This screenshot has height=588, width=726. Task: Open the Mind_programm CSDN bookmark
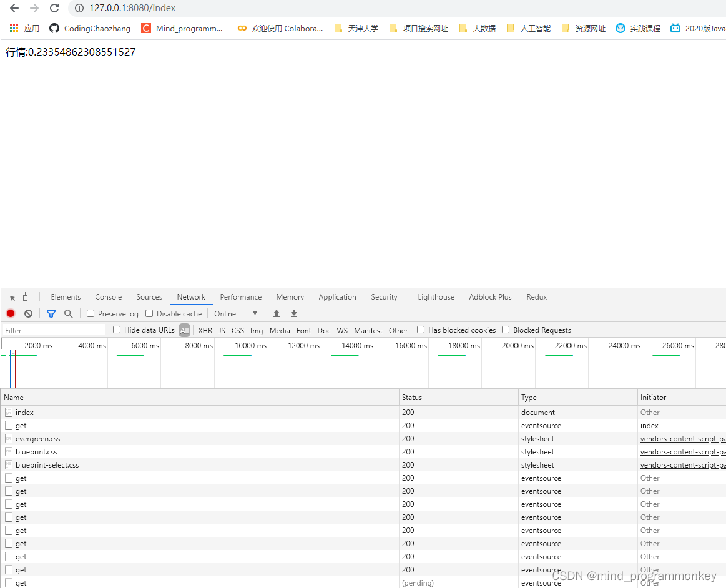click(182, 28)
